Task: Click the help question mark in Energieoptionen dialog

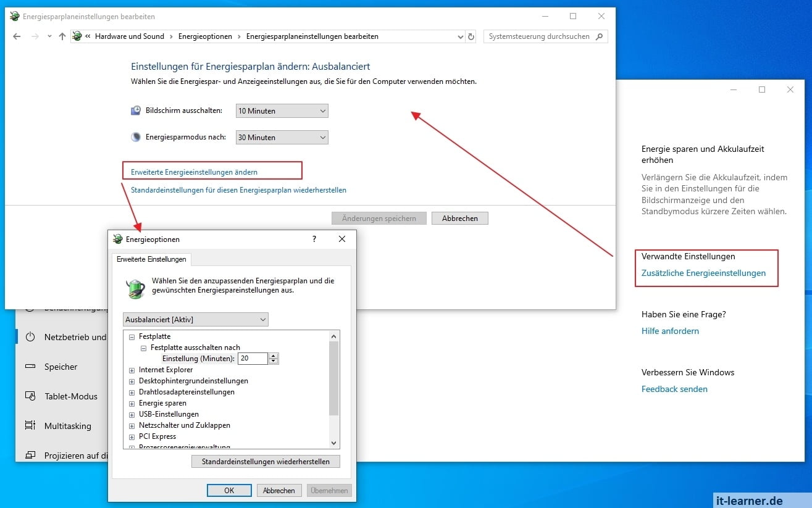Action: [x=314, y=239]
